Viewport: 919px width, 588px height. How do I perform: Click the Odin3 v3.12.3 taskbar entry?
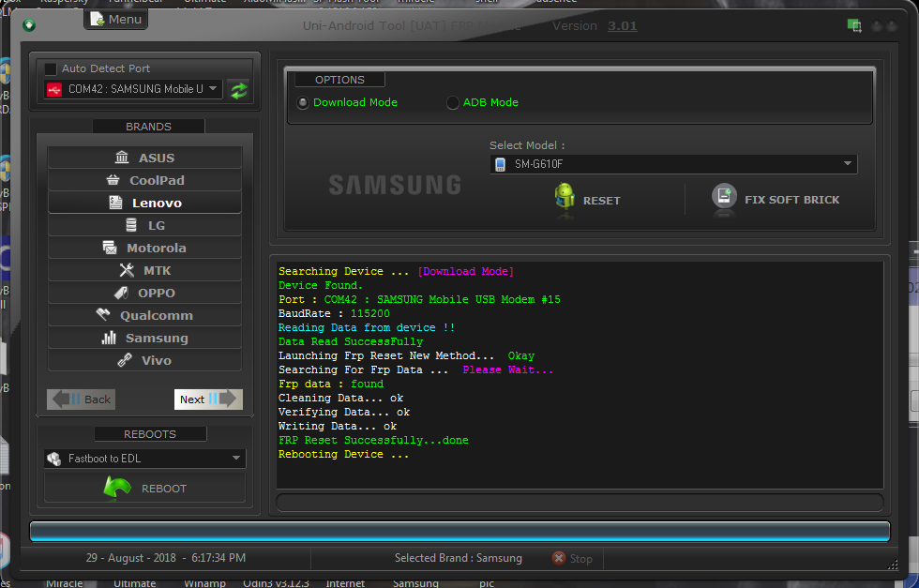tap(276, 582)
